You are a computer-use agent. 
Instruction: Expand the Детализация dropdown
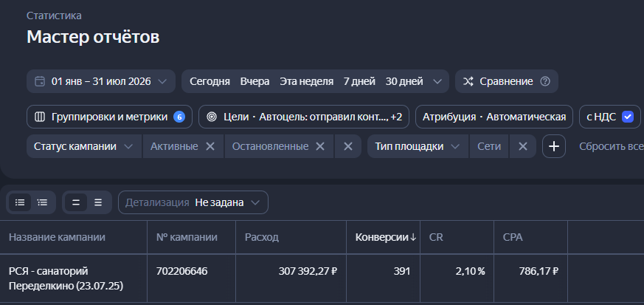[x=193, y=202]
